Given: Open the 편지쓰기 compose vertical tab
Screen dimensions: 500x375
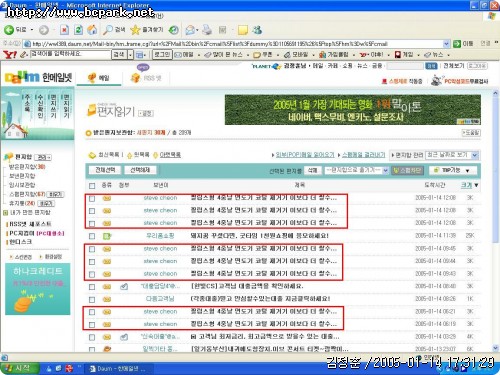Looking at the screenshot, I should 53,106.
